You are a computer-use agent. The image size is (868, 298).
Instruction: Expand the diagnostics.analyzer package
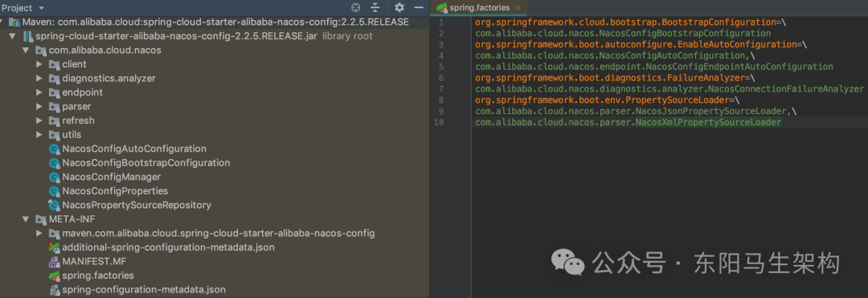(39, 79)
